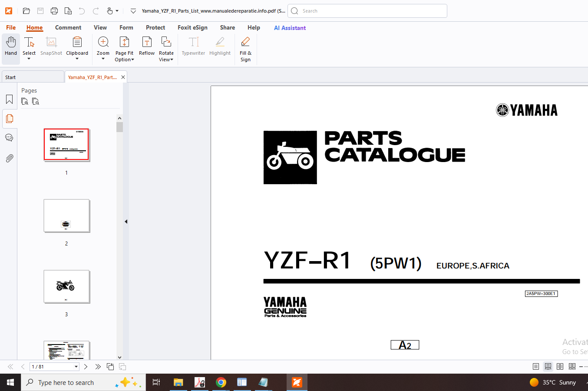The height and width of the screenshot is (391, 588).
Task: Open Task View on taskbar
Action: pos(156,382)
